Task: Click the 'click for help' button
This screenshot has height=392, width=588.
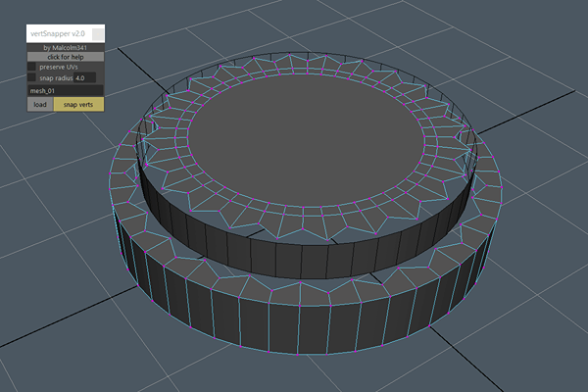Action: 65,57
